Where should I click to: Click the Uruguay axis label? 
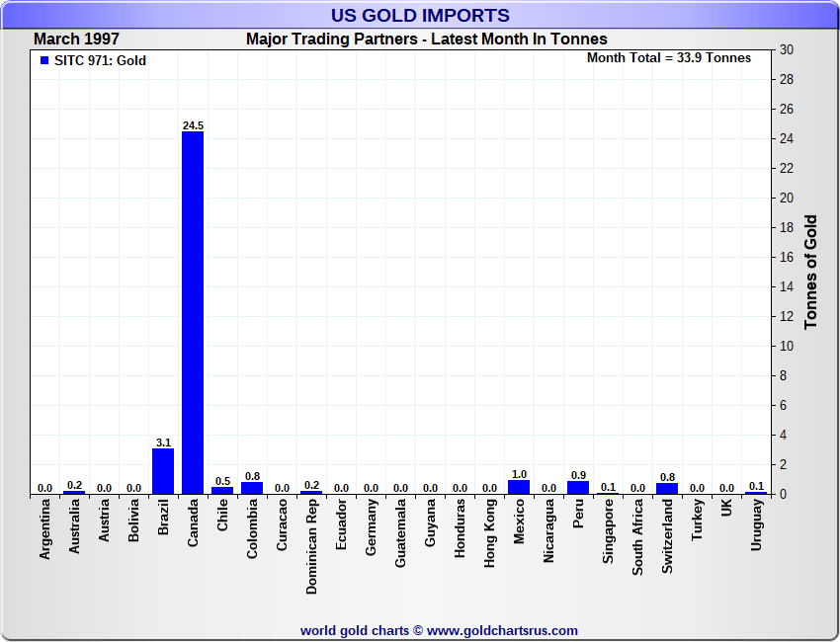(x=756, y=525)
